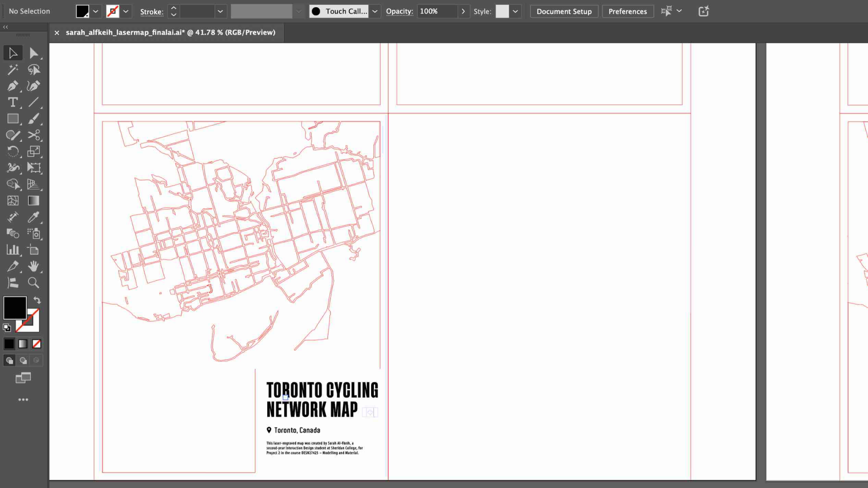Open the Preferences dialog
This screenshot has width=868, height=488.
pos(627,11)
